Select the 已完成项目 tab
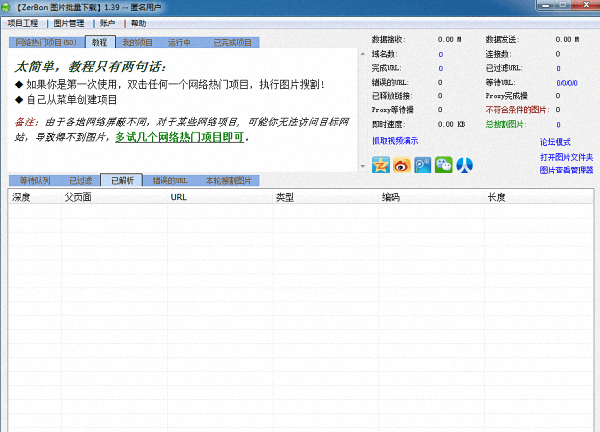Image resolution: width=600 pixels, height=432 pixels. pyautogui.click(x=231, y=43)
